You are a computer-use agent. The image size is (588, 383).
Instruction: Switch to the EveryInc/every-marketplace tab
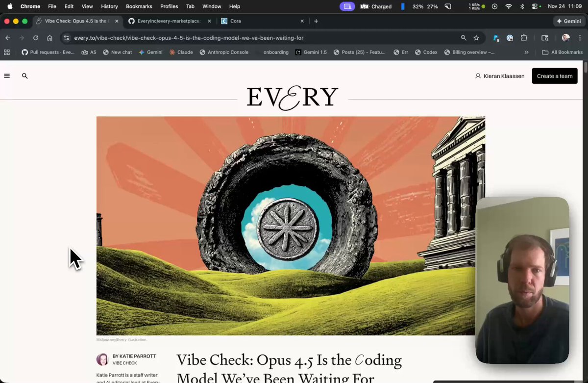point(169,21)
